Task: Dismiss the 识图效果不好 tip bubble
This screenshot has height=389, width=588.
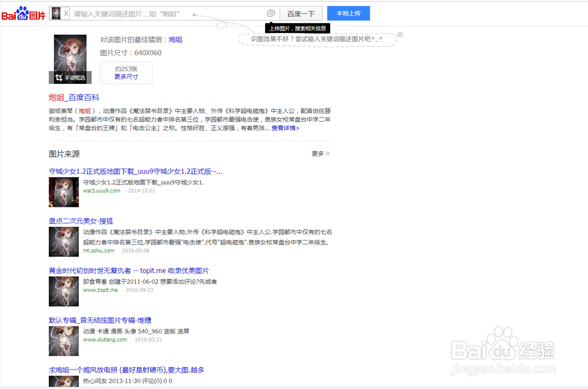Action: [400, 34]
